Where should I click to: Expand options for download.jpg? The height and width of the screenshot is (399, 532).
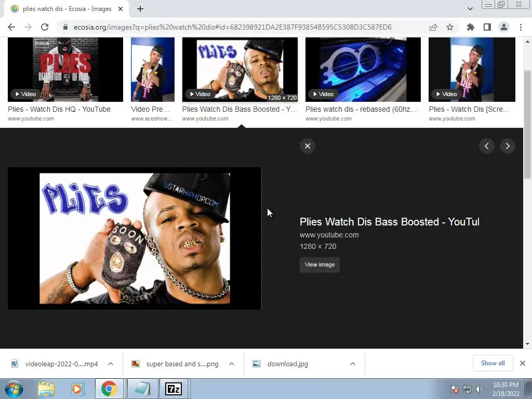pos(353,364)
